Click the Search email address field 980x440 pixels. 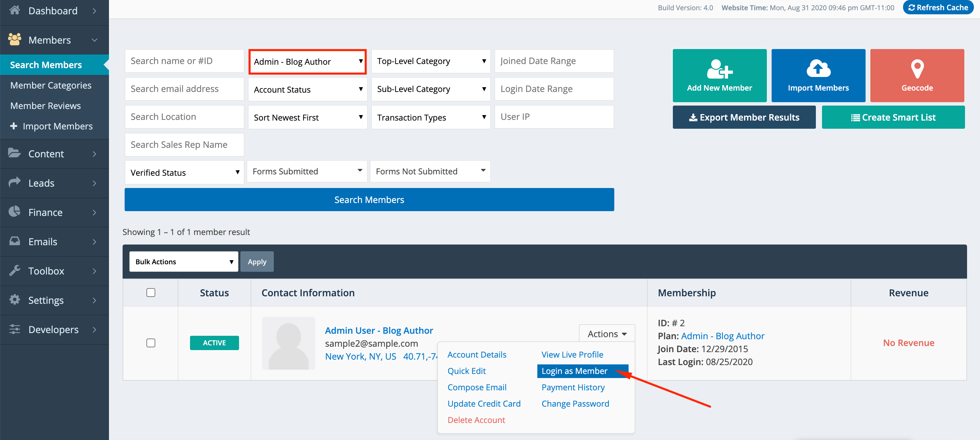184,89
